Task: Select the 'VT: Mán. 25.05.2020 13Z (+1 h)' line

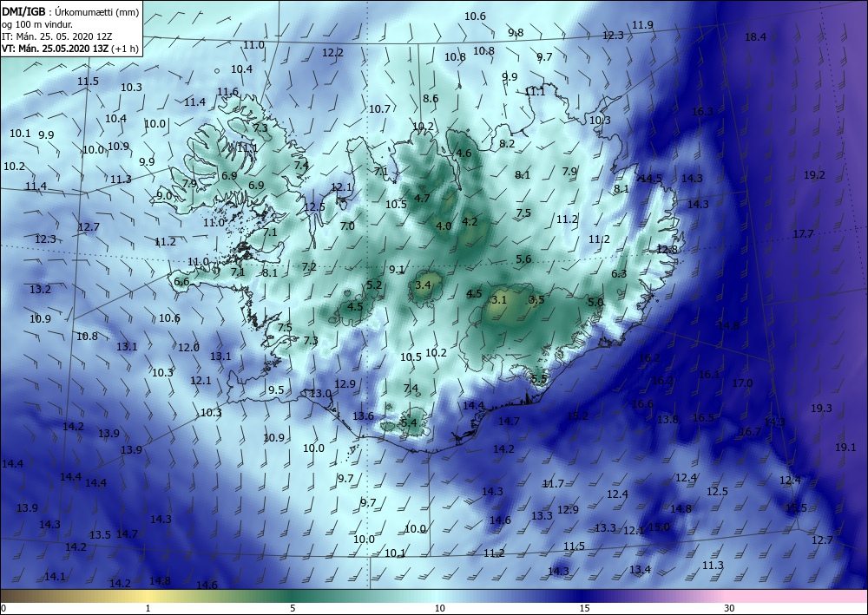Action: tap(69, 49)
